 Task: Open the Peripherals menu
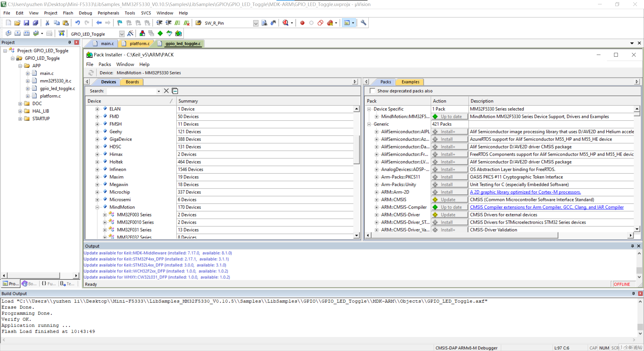tap(108, 13)
